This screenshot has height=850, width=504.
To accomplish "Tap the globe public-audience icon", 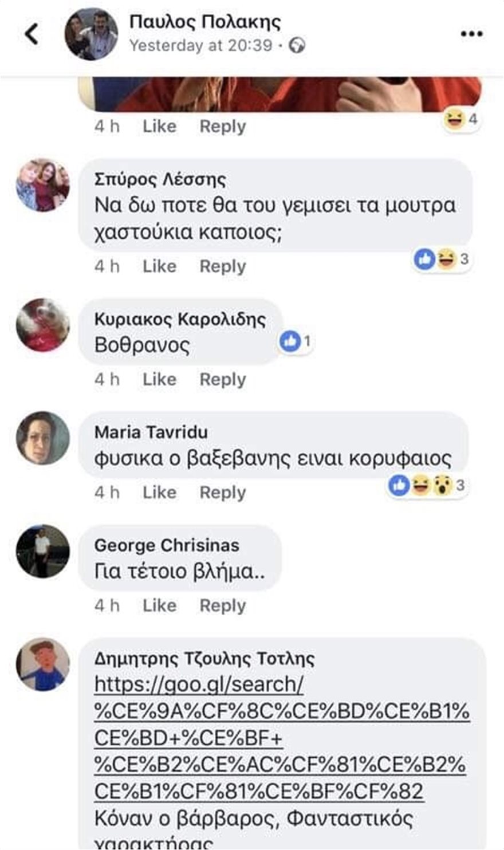I will coord(297,45).
